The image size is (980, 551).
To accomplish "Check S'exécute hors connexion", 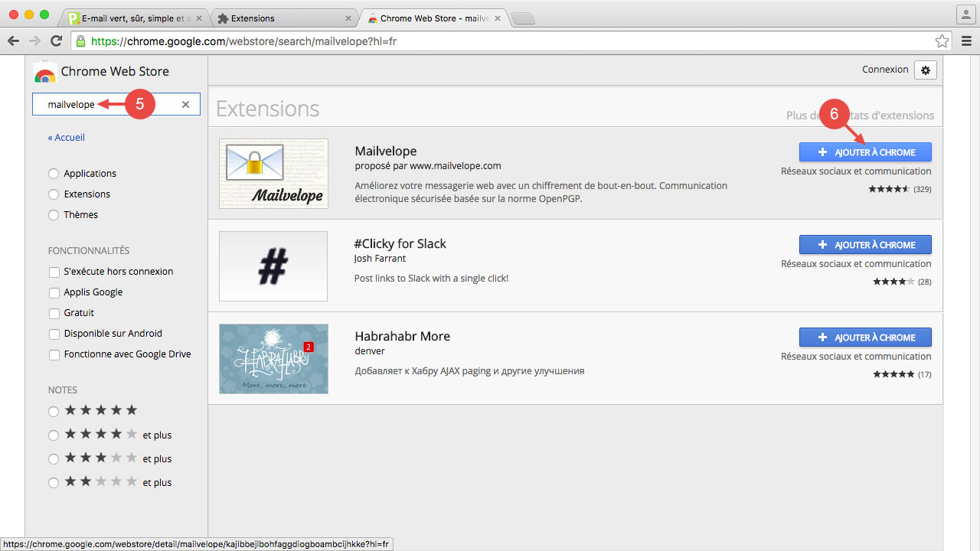I will [54, 272].
